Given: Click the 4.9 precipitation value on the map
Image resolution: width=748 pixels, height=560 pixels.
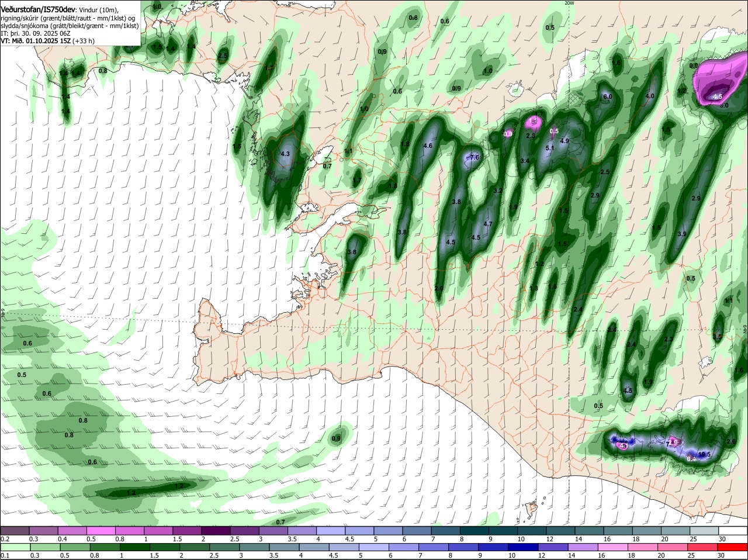Looking at the screenshot, I should (x=565, y=141).
